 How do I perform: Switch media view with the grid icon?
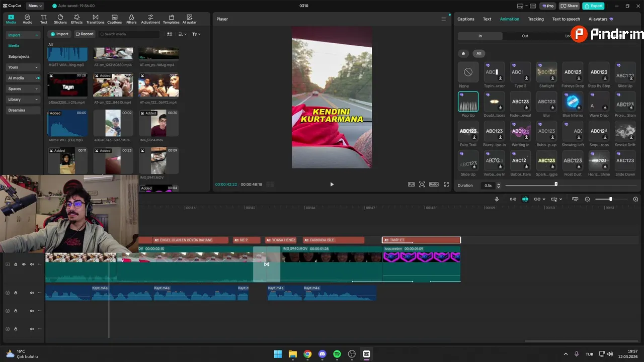pyautogui.click(x=170, y=34)
